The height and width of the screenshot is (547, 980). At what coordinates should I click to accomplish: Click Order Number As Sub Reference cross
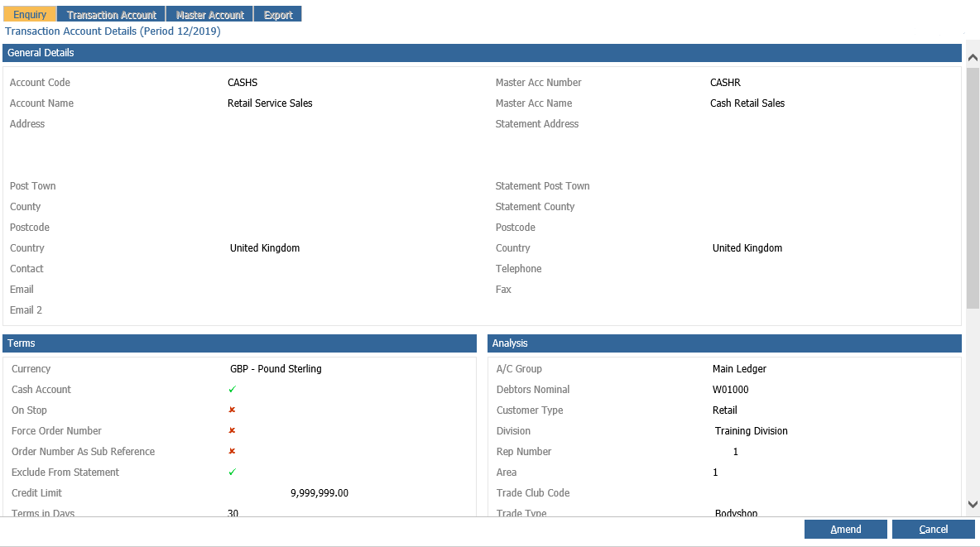pyautogui.click(x=232, y=451)
